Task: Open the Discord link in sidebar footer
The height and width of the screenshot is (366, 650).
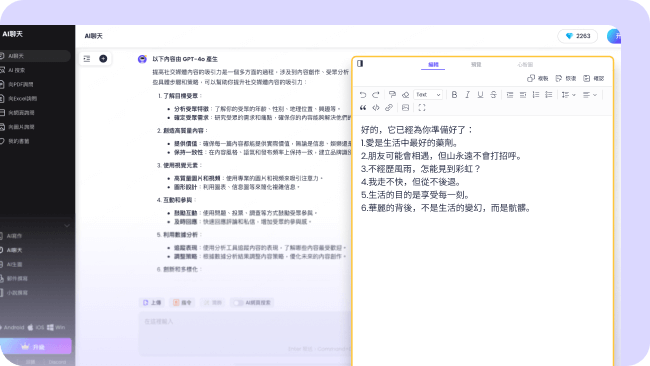Action: pos(57,362)
